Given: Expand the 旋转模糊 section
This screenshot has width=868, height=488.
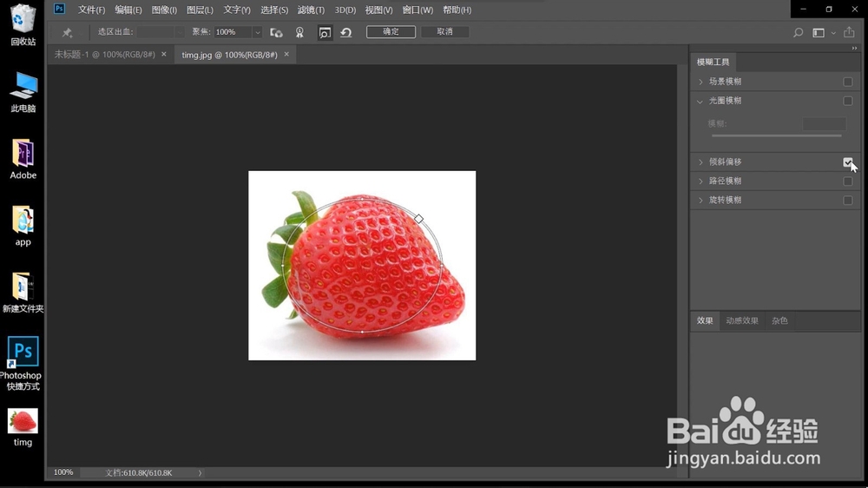Looking at the screenshot, I should click(700, 200).
